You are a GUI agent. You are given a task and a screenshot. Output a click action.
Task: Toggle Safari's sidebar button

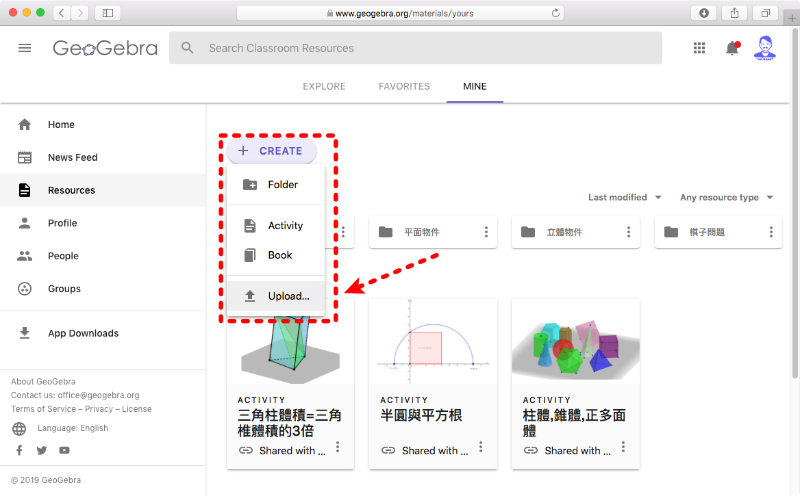tap(108, 13)
